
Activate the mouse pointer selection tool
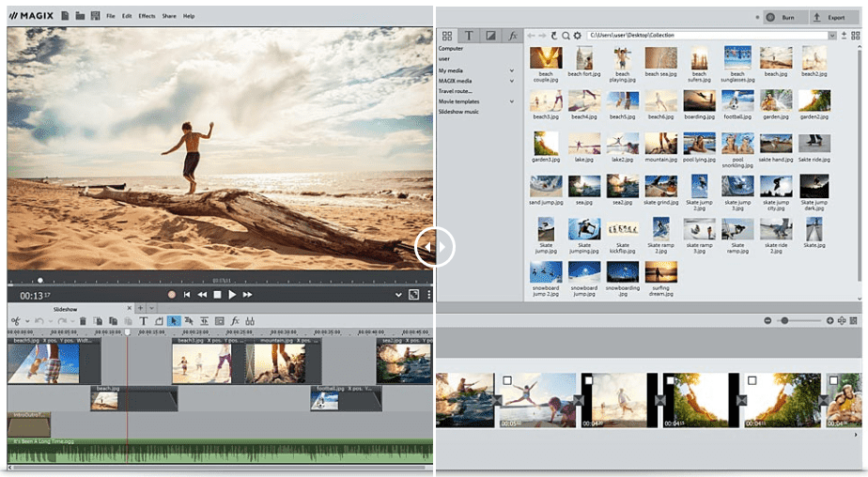pos(173,321)
